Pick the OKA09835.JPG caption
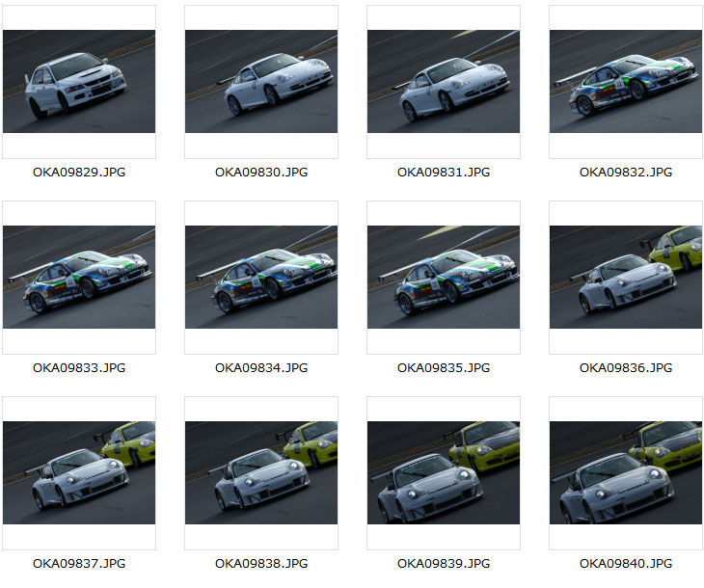The image size is (704, 588). point(444,368)
